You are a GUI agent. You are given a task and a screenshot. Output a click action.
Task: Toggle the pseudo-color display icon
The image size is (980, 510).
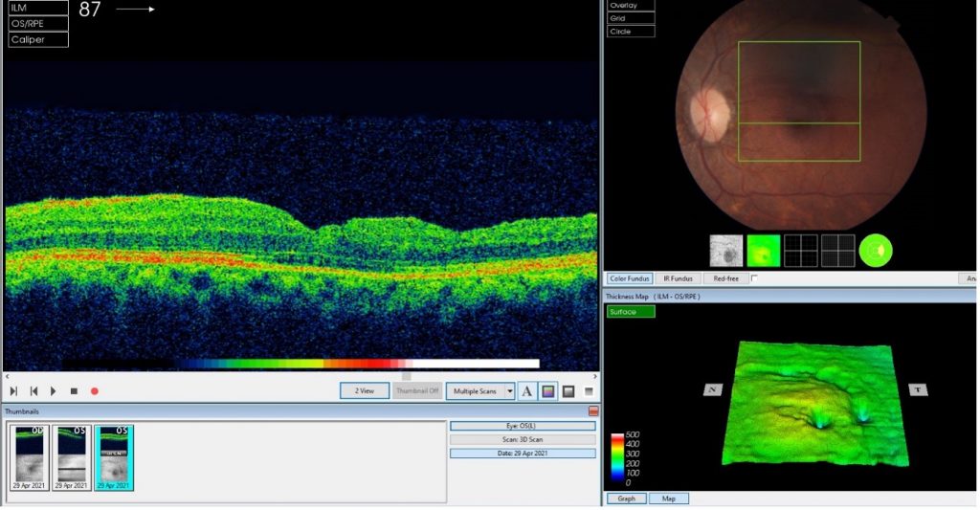(x=547, y=390)
